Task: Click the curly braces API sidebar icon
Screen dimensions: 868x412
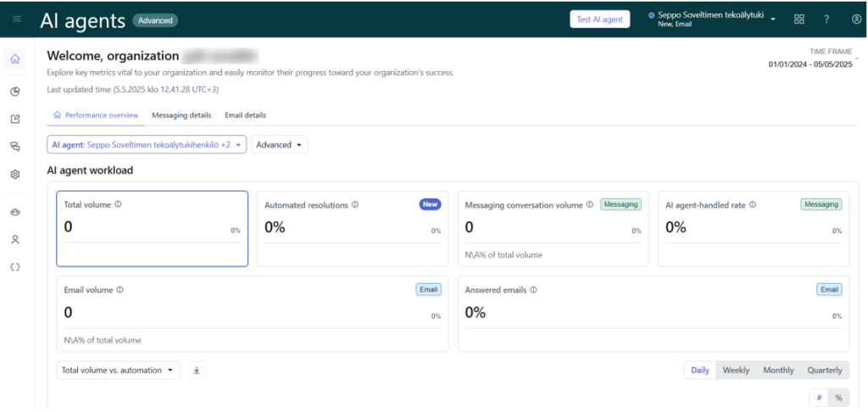Action: [15, 267]
